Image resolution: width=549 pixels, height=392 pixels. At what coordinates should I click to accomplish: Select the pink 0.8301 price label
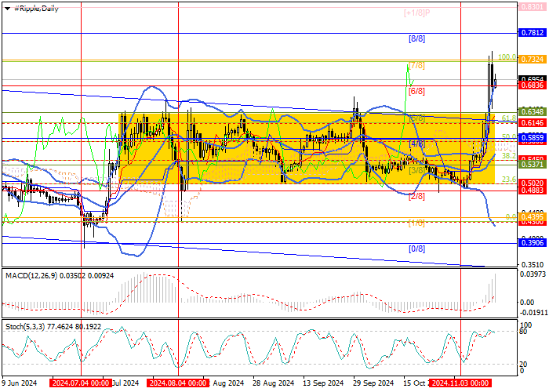pyautogui.click(x=532, y=6)
